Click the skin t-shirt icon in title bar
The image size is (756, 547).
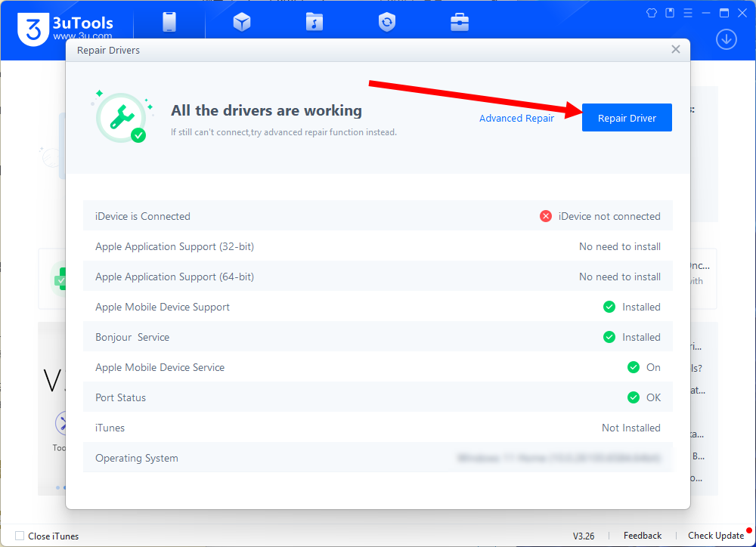[652, 13]
